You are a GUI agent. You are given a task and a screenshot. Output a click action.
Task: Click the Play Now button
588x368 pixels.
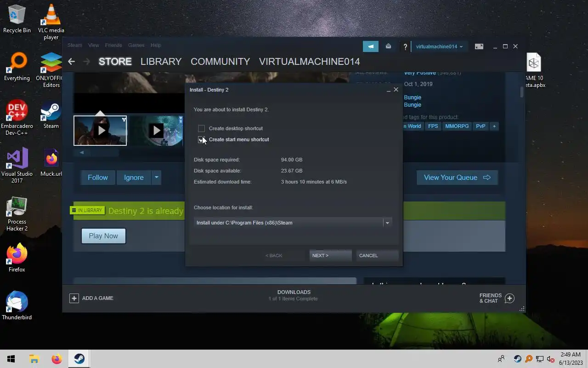tap(103, 236)
